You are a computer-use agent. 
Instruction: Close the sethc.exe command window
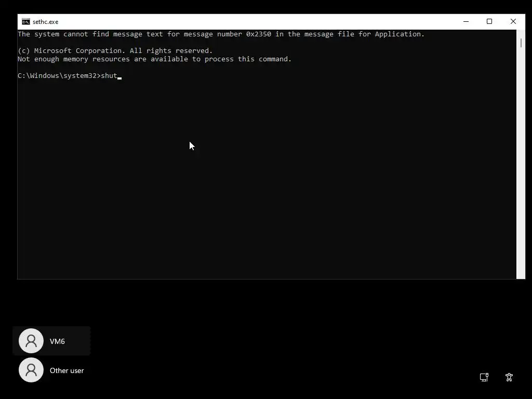click(x=513, y=21)
